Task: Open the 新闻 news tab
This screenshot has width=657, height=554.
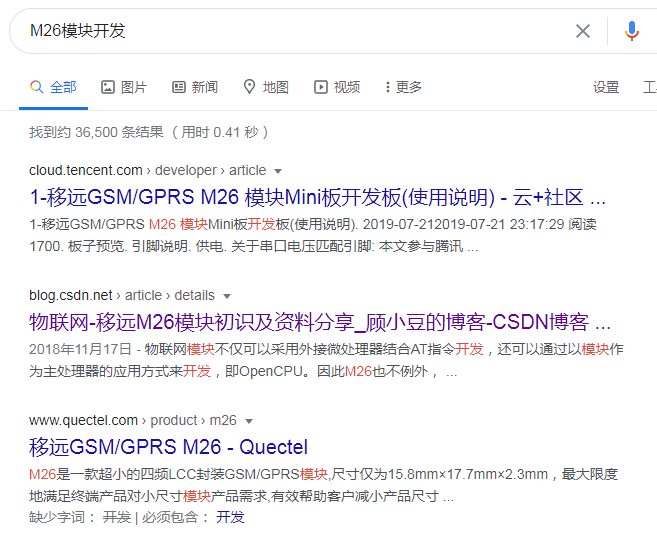Action: tap(195, 87)
